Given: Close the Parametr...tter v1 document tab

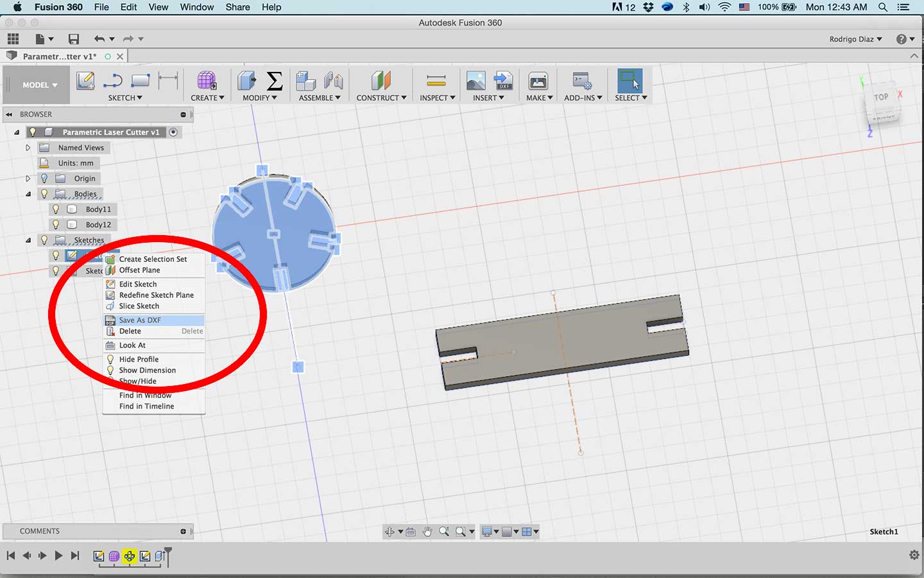Looking at the screenshot, I should [x=120, y=57].
